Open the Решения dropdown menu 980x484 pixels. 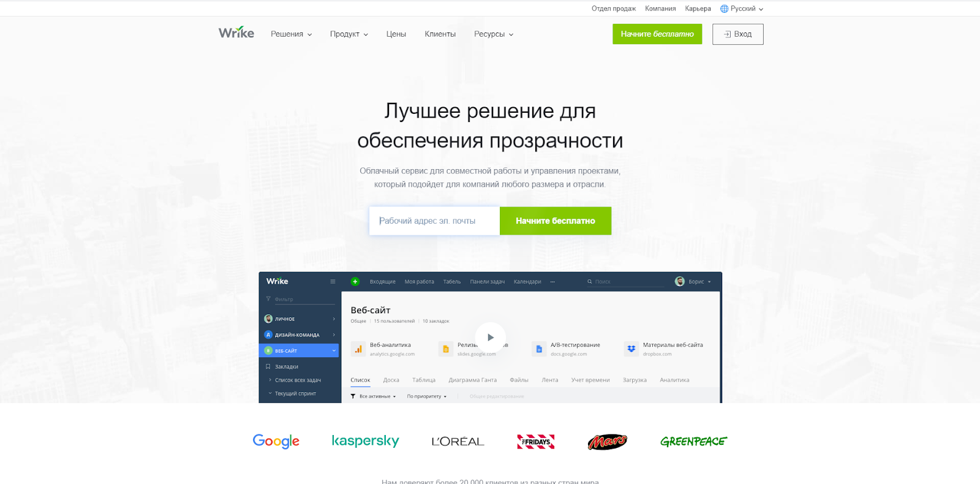tap(292, 34)
